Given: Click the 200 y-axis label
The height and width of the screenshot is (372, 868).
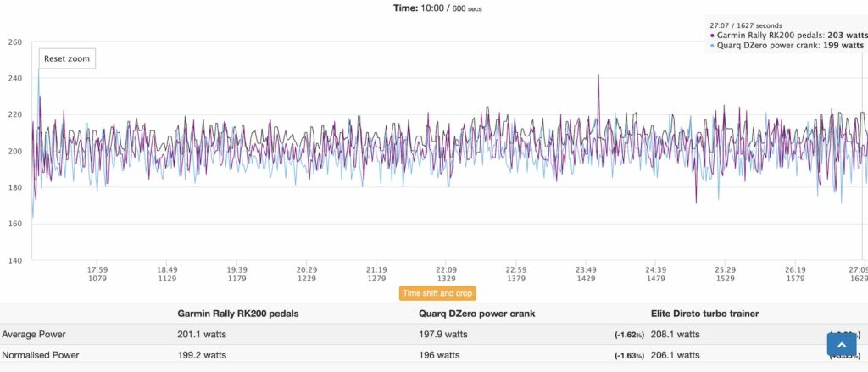Looking at the screenshot, I should pos(15,151).
